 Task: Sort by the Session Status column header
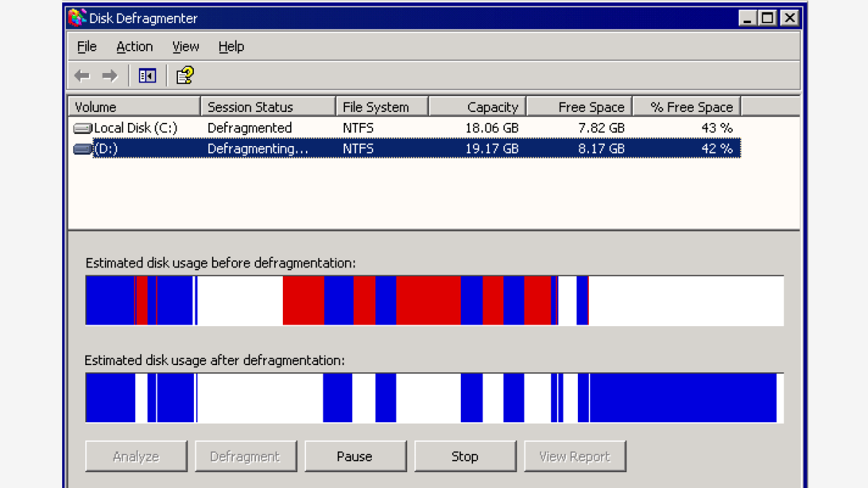pos(268,107)
